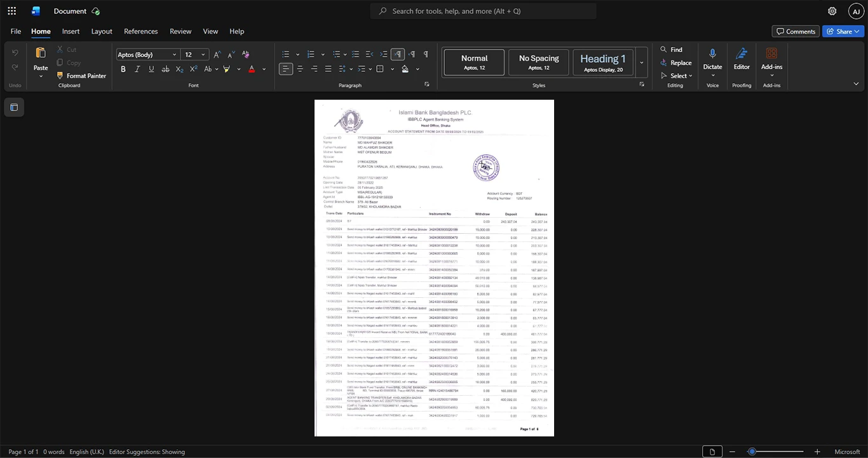This screenshot has height=458, width=868.
Task: Apply the Heading 1 style
Action: click(x=603, y=62)
